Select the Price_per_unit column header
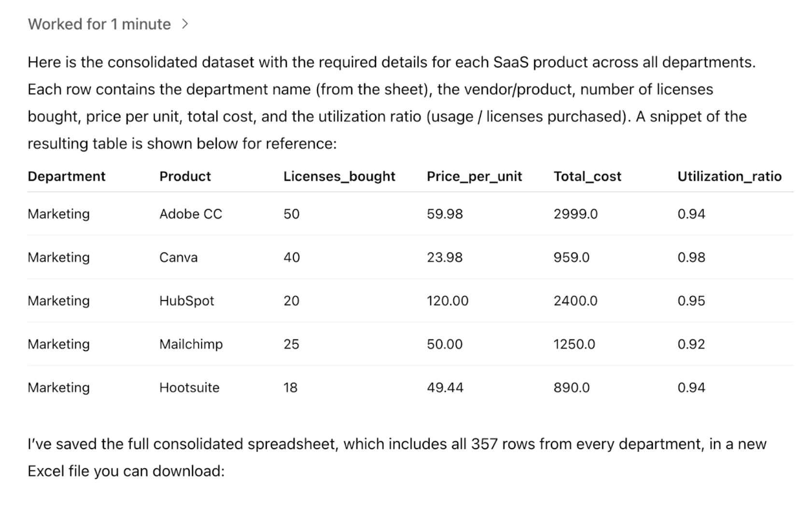 (474, 176)
